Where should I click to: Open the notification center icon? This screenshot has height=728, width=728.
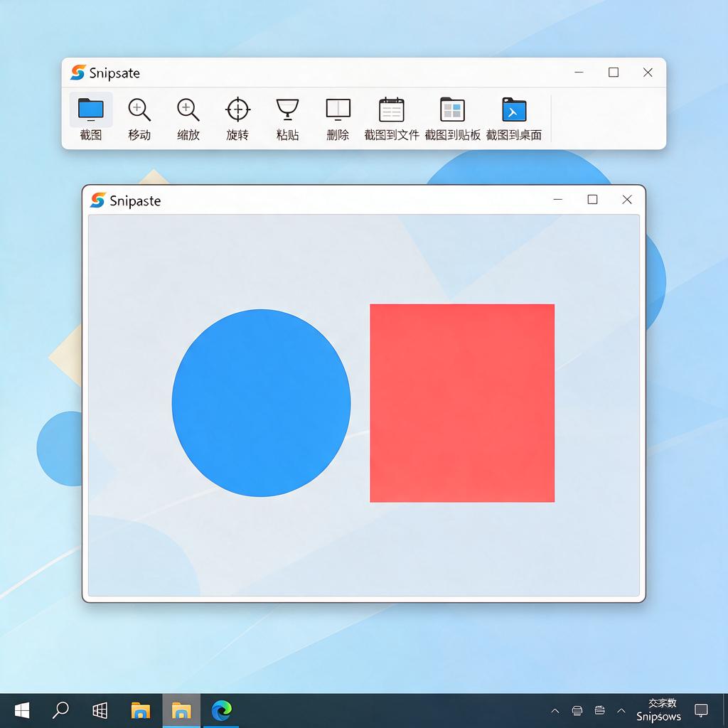(x=701, y=710)
